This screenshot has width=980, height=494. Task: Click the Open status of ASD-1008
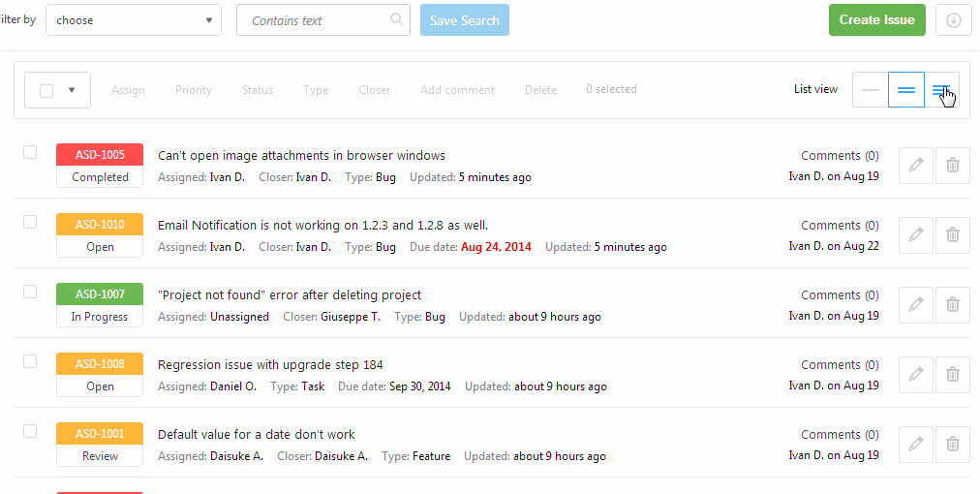point(100,386)
